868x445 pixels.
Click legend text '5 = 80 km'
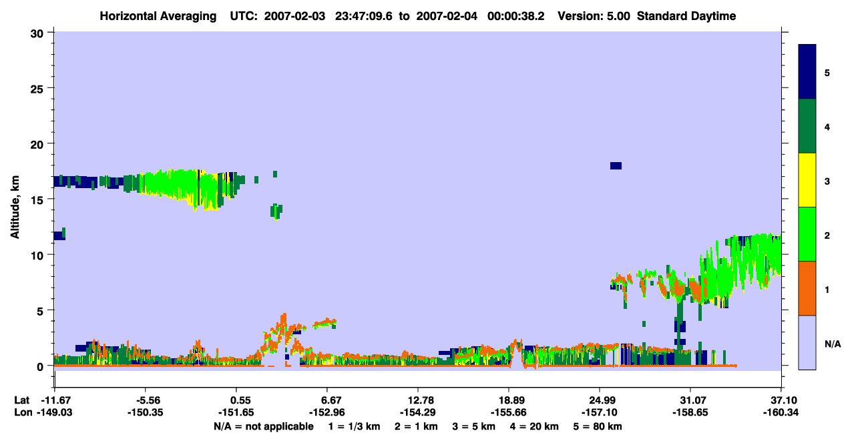pos(598,426)
